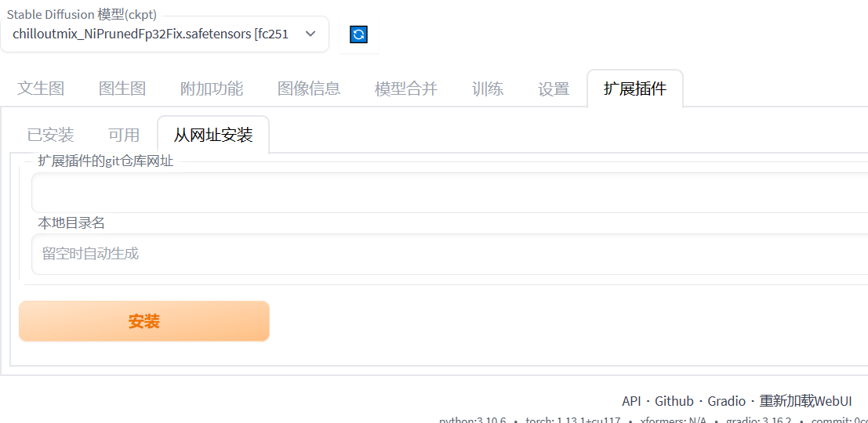Select the 扩展插件 tab
The height and width of the screenshot is (423, 868).
(x=635, y=89)
